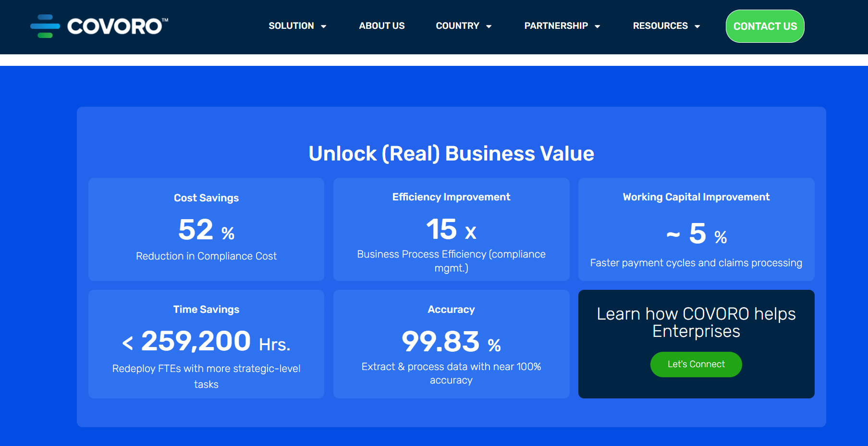
Task: Click the Contact Us button
Action: pyautogui.click(x=765, y=26)
